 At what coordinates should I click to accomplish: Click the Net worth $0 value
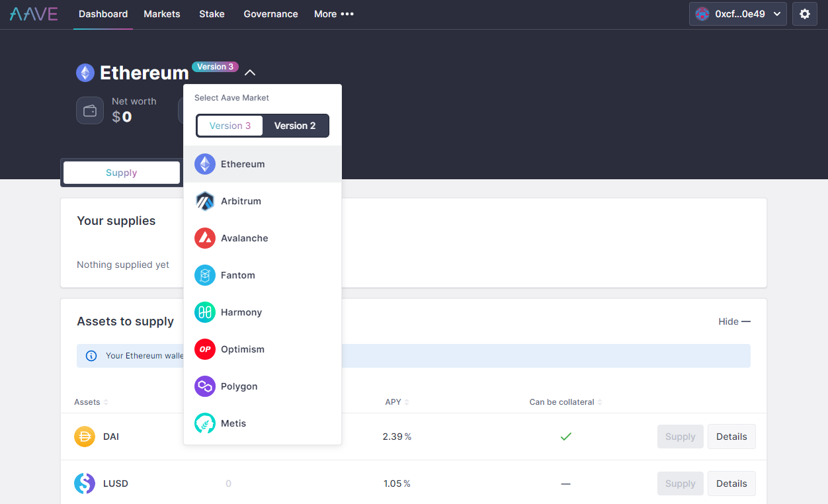(x=122, y=117)
